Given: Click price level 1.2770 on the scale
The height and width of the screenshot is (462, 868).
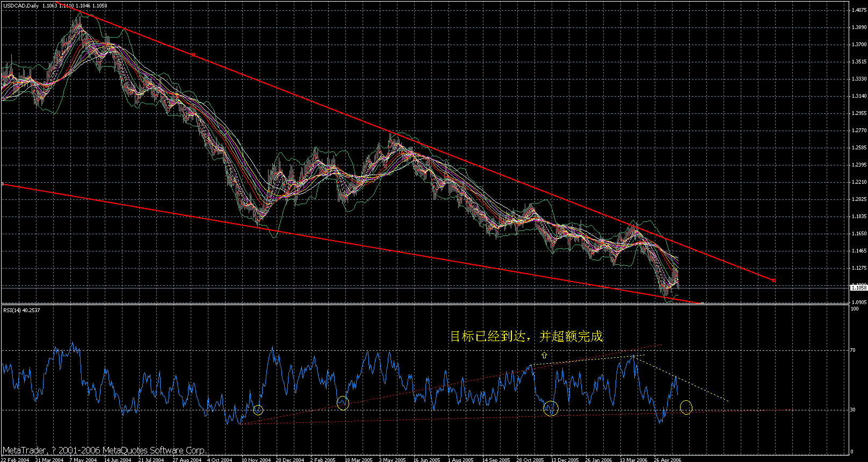Looking at the screenshot, I should (859, 130).
